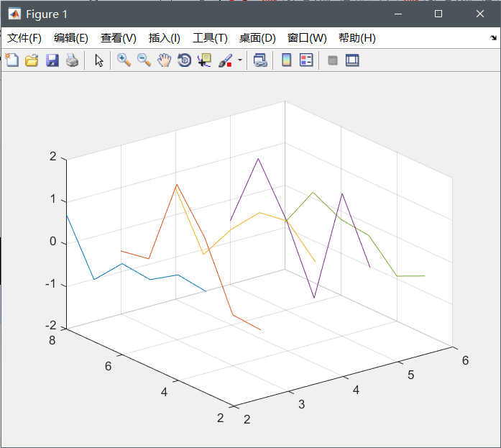The image size is (501, 448).
Task: Click the Hide Plot Tools icon
Action: click(333, 60)
